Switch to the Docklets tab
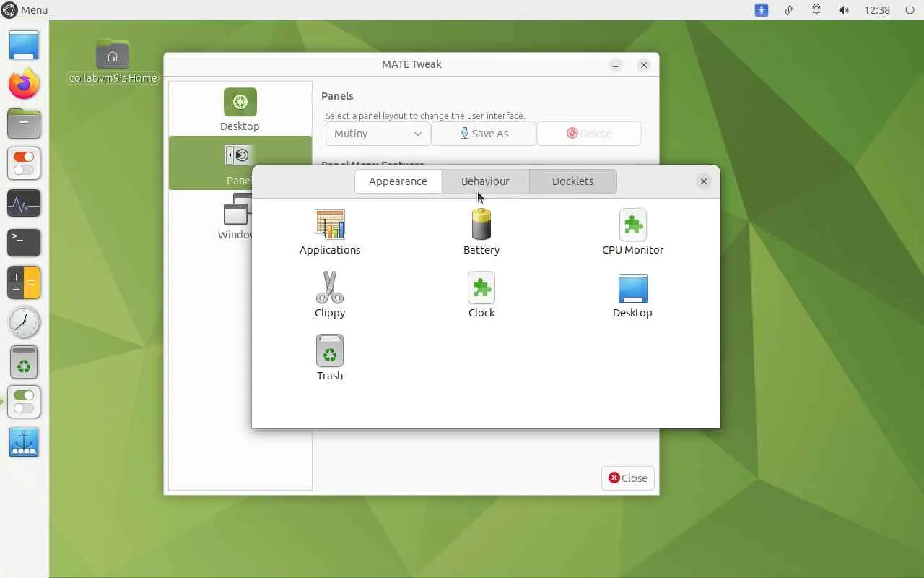Screen dimensions: 924x578 pos(572,181)
